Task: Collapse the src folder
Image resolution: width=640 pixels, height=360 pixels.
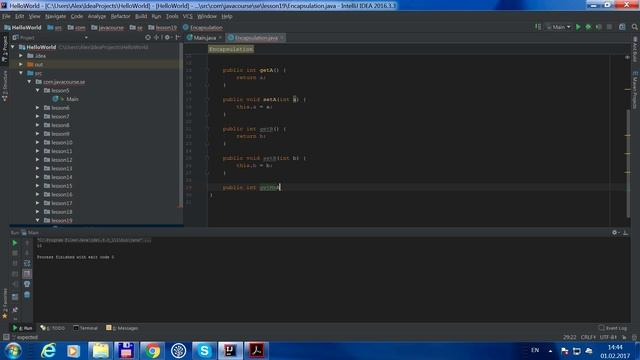Action: coord(21,73)
